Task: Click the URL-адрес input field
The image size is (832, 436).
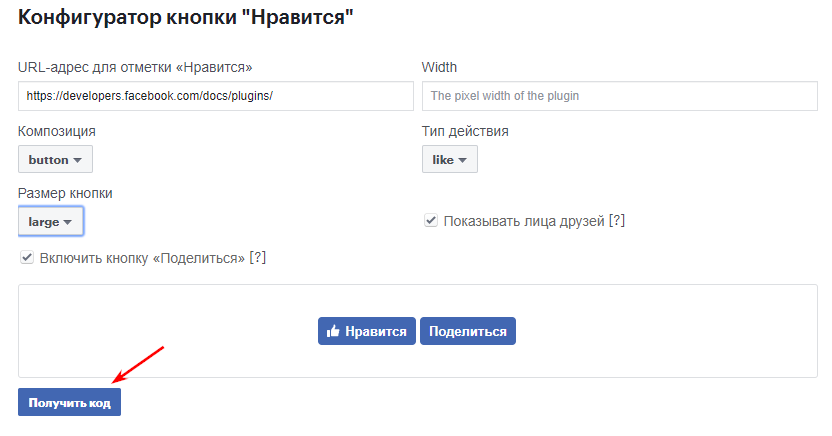Action: [x=215, y=96]
